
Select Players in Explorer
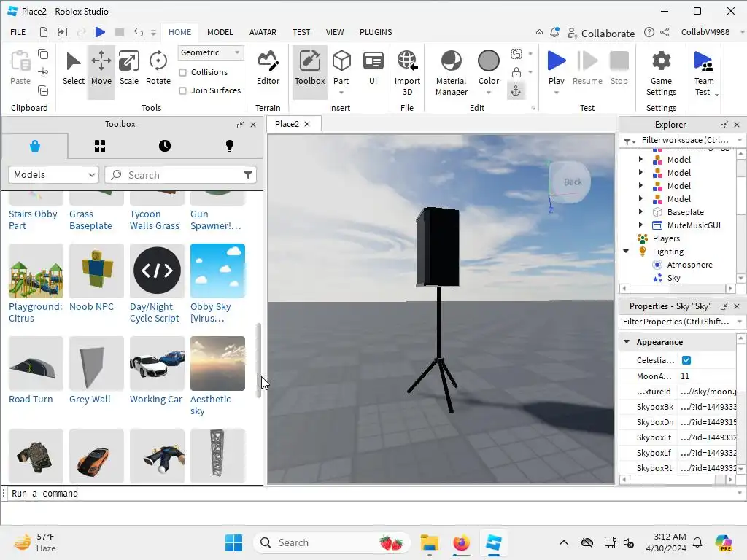666,238
